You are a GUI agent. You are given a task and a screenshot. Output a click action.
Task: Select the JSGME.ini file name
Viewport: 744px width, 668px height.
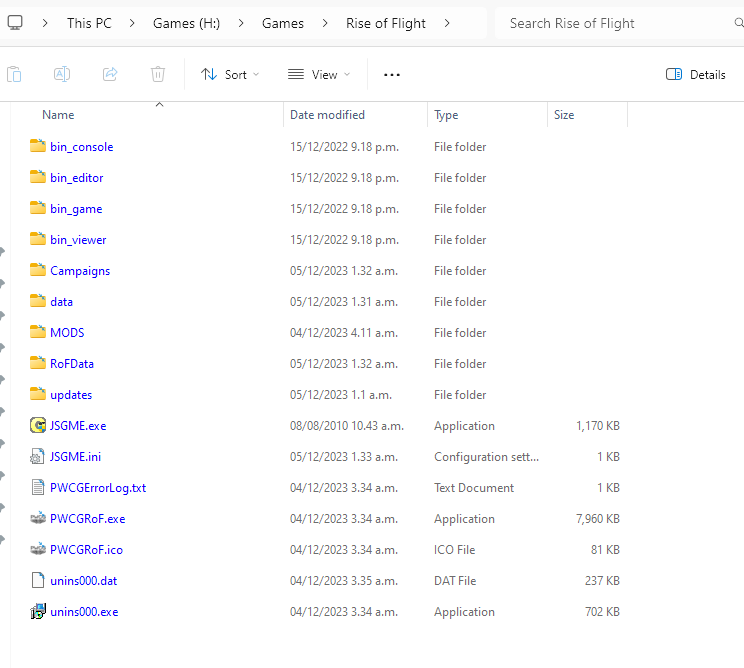coord(75,457)
